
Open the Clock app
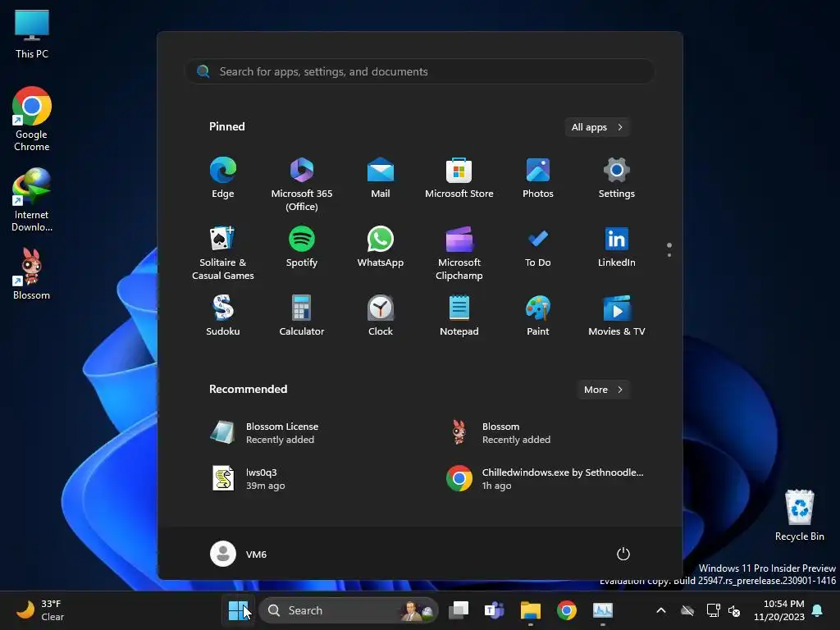click(x=381, y=316)
